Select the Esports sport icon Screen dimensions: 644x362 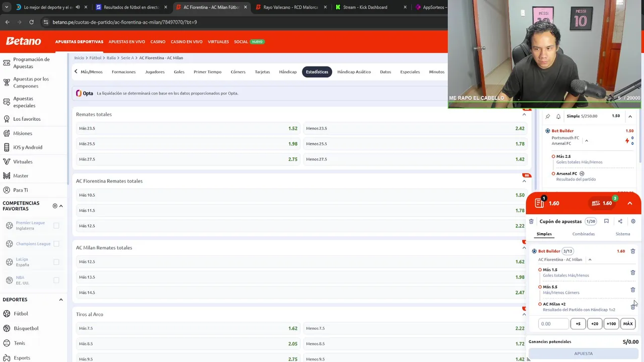tap(7, 357)
